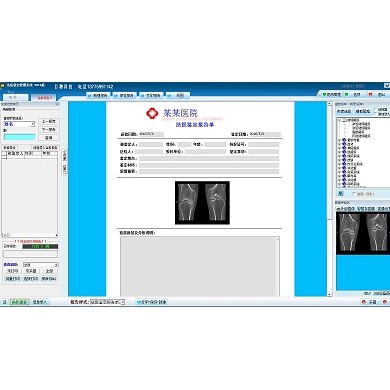Click the red cross hospital logo
390x390 pixels.
click(152, 113)
